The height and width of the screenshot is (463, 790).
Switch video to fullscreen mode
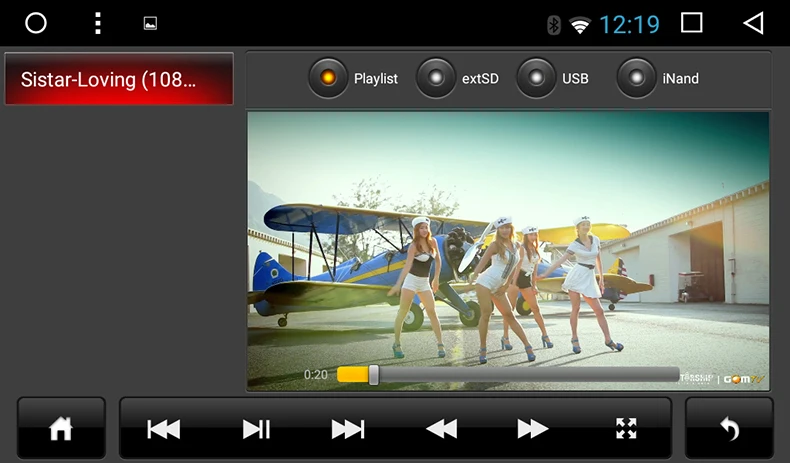click(x=626, y=429)
